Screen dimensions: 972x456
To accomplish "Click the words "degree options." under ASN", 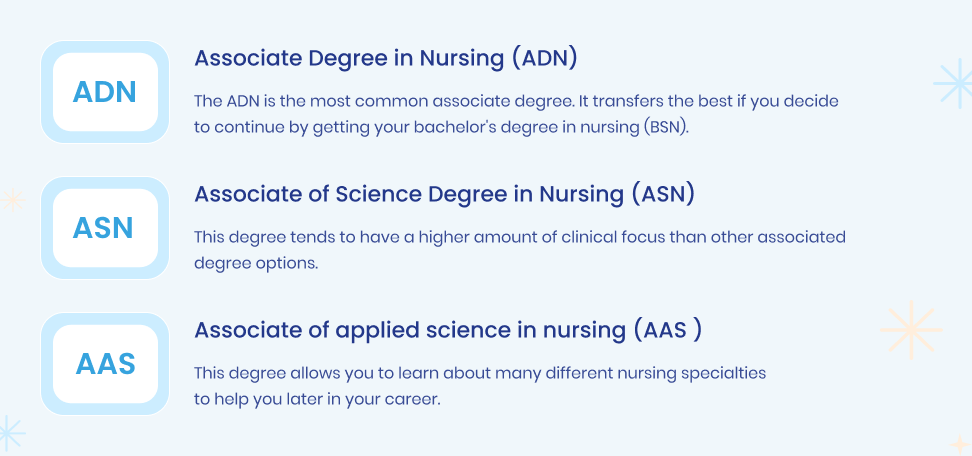I will click(256, 263).
